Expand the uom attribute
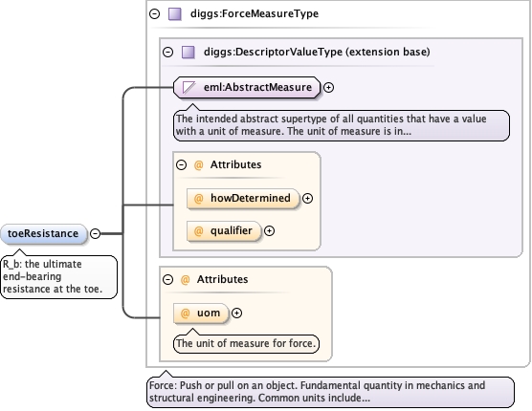 click(x=237, y=314)
